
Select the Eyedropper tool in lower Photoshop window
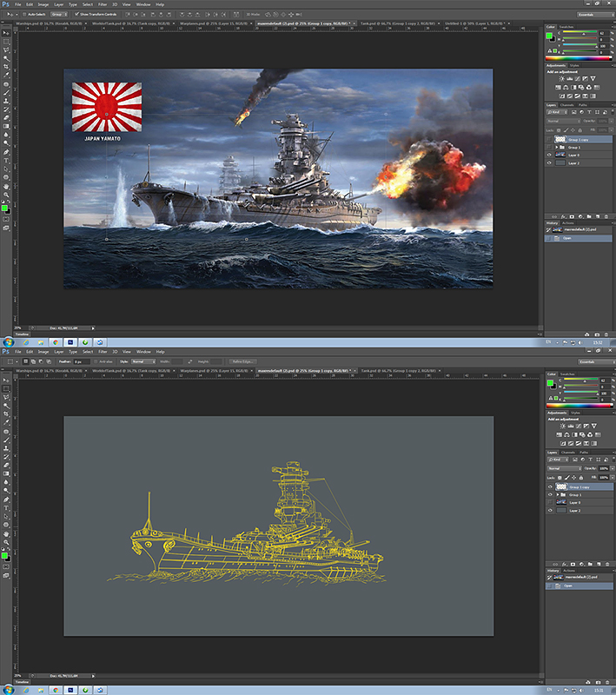pyautogui.click(x=6, y=422)
